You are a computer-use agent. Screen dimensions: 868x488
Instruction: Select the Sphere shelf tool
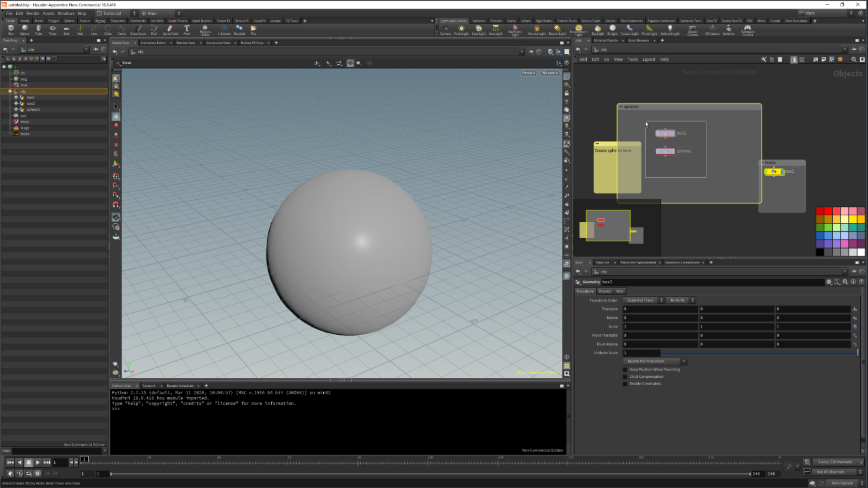[x=25, y=29]
